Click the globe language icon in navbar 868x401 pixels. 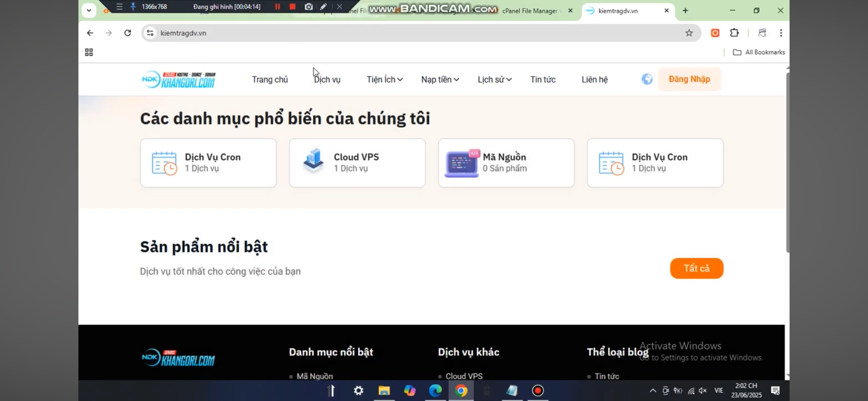pyautogui.click(x=646, y=79)
